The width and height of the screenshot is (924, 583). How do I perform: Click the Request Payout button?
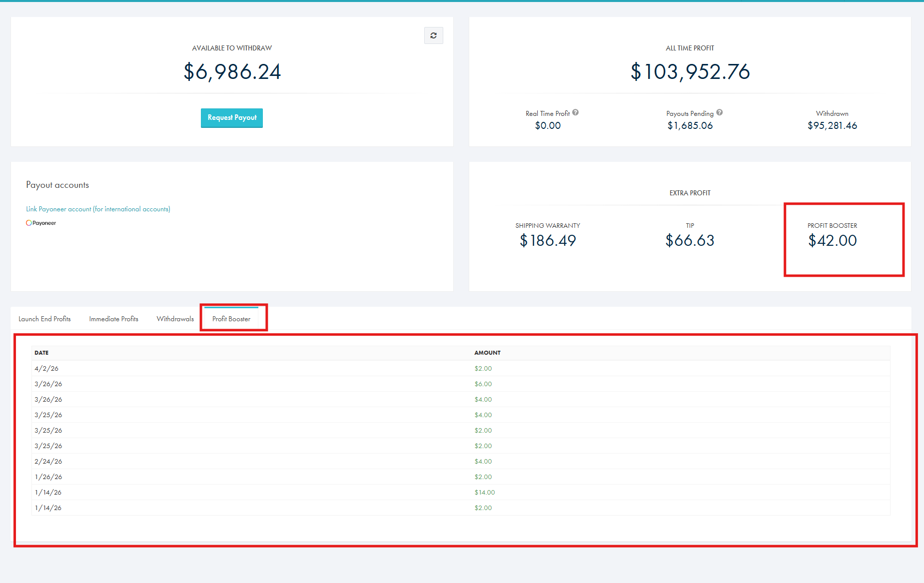click(x=231, y=118)
